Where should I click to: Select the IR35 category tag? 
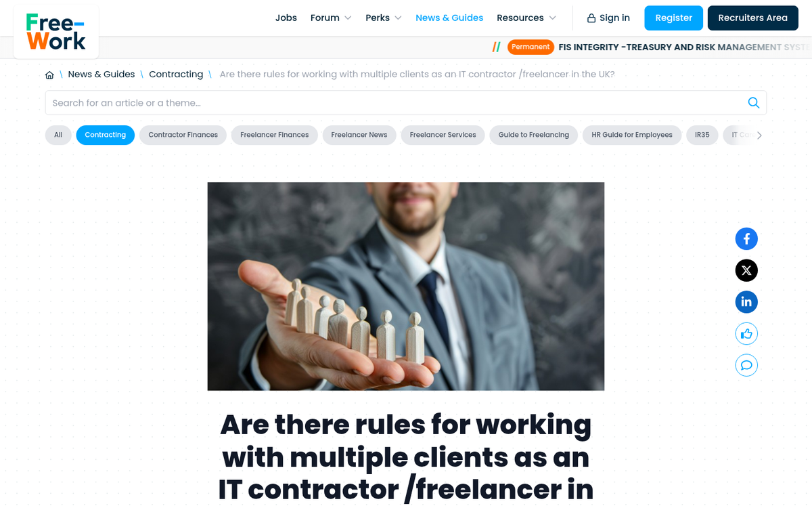click(x=702, y=135)
